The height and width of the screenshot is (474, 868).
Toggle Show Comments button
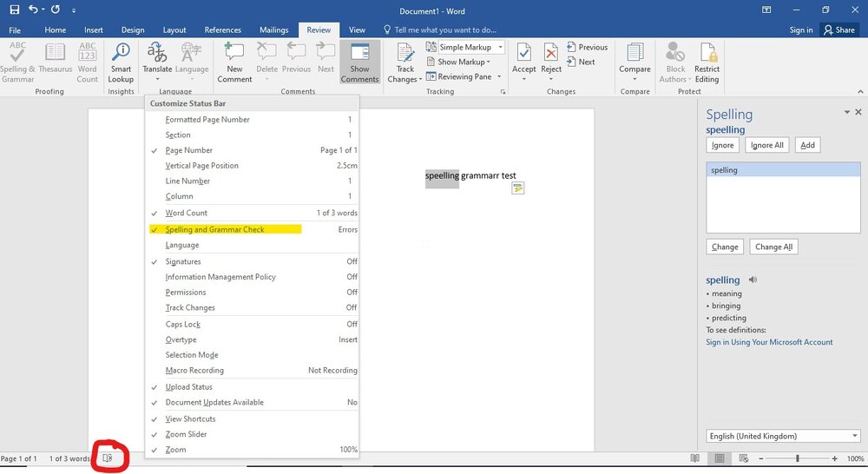pos(360,63)
